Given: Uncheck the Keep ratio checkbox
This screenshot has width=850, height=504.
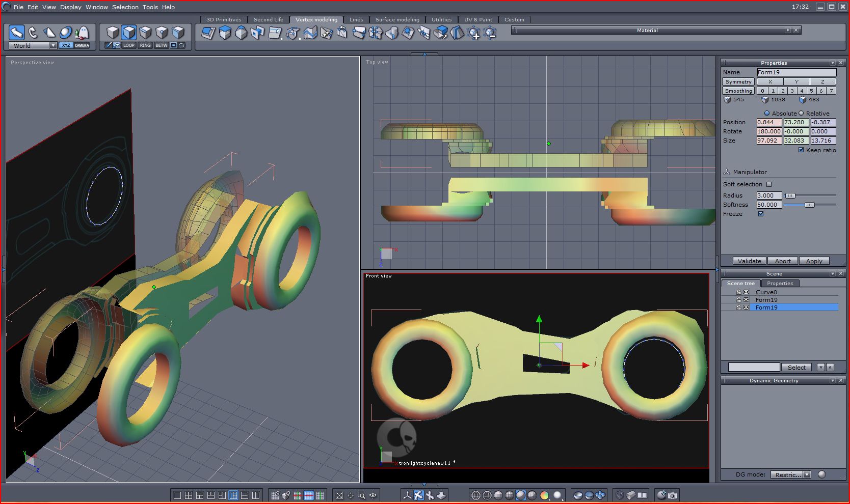Looking at the screenshot, I should pyautogui.click(x=801, y=150).
